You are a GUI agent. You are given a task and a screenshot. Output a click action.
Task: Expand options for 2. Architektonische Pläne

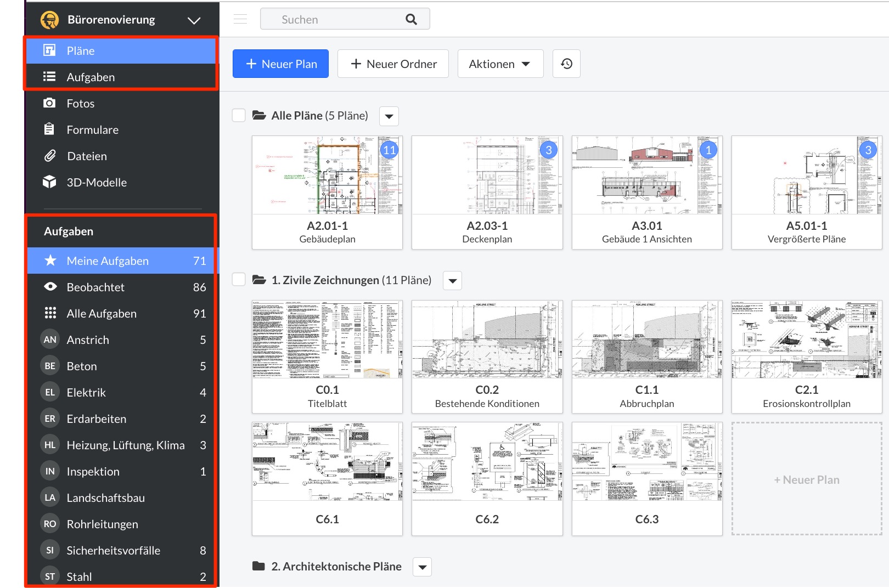(x=423, y=567)
